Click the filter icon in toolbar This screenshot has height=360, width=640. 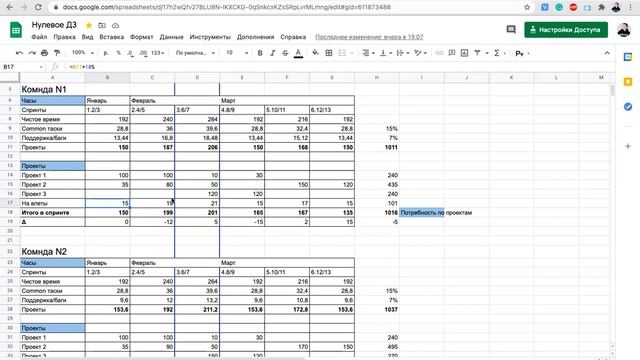pos(477,53)
